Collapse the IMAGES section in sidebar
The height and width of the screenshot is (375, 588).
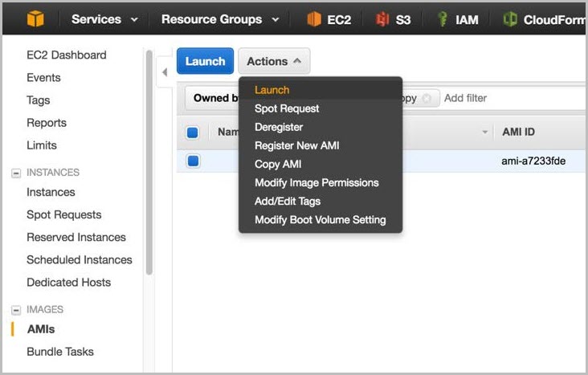click(x=15, y=310)
